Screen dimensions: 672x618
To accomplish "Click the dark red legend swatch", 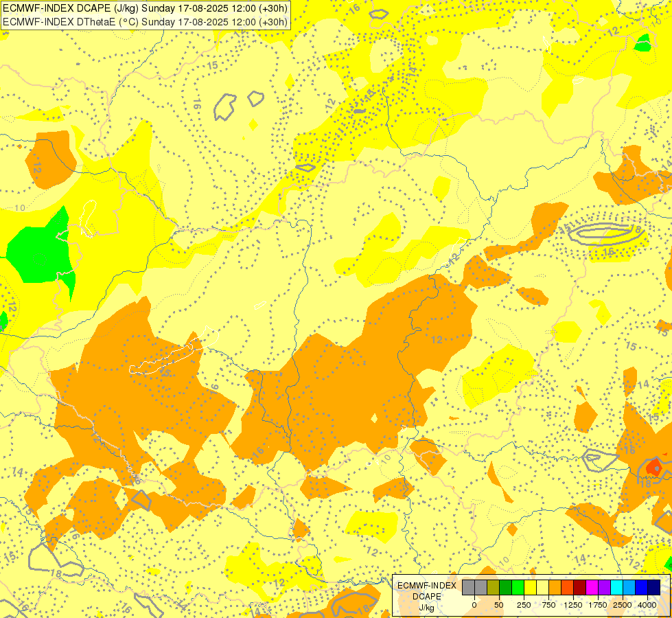I will tap(580, 587).
